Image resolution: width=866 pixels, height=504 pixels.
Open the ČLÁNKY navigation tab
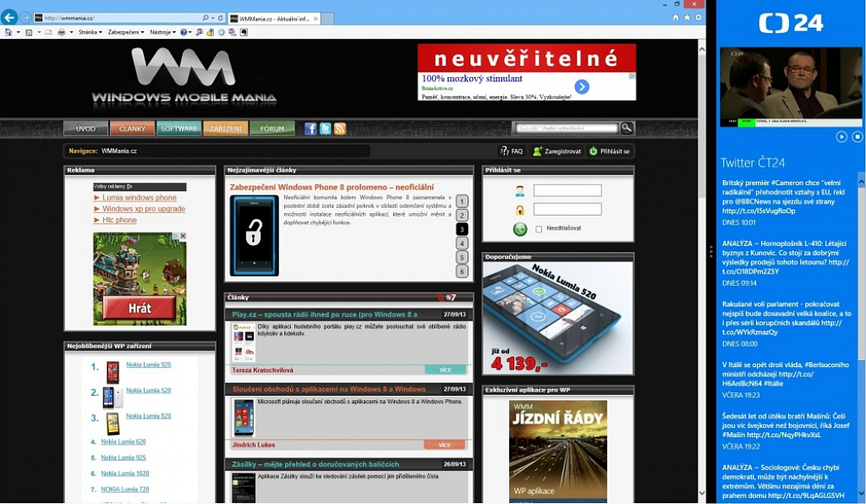(132, 129)
